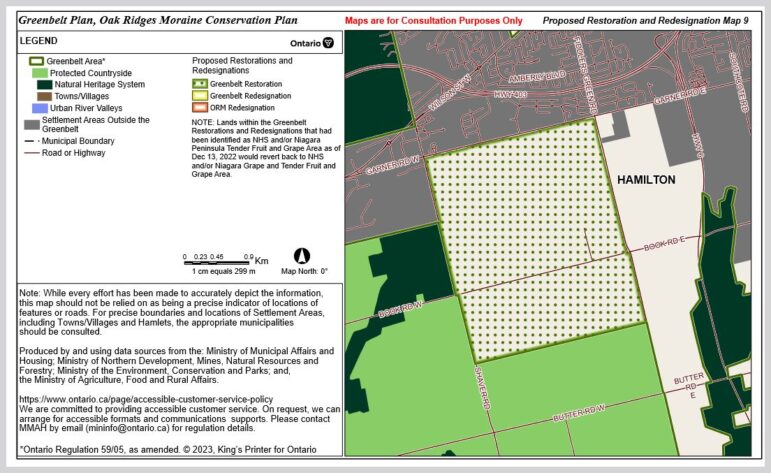Click the LEGEND heading

point(38,41)
